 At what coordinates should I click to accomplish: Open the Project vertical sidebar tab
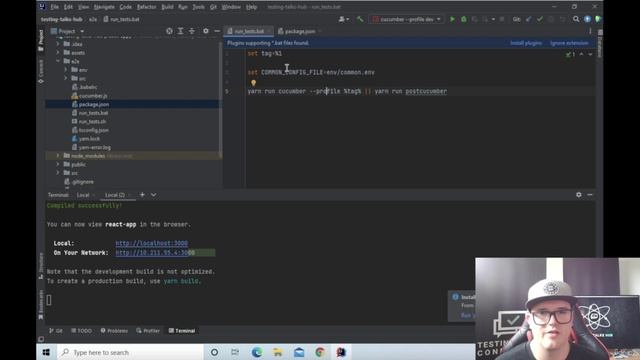41,40
